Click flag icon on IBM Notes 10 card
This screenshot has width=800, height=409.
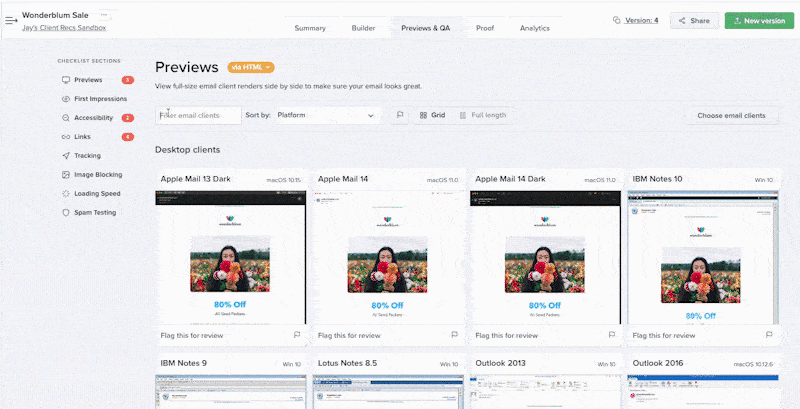click(x=769, y=335)
